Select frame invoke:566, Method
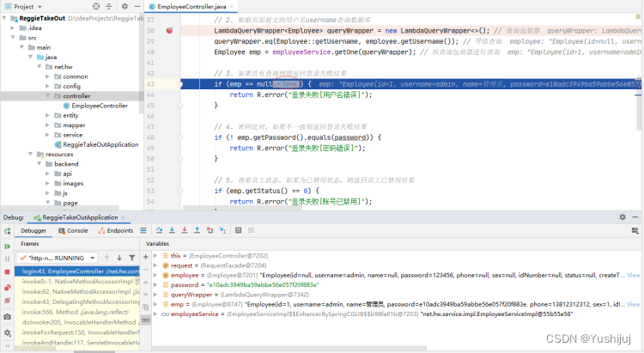The height and width of the screenshot is (353, 644). coord(77,312)
